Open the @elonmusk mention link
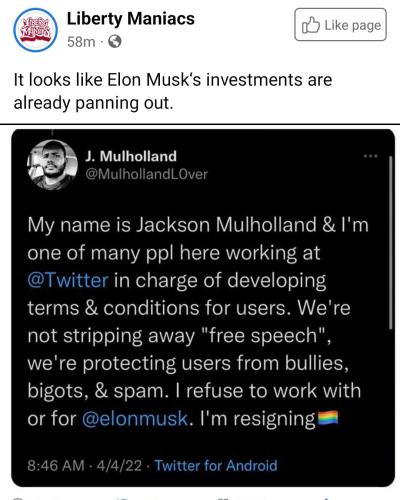The width and height of the screenshot is (400, 500). pos(135,419)
